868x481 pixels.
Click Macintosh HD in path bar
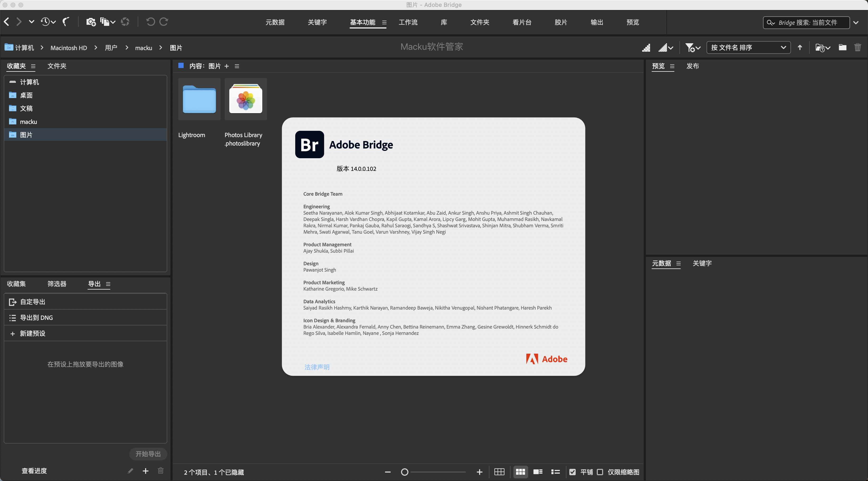pyautogui.click(x=69, y=48)
